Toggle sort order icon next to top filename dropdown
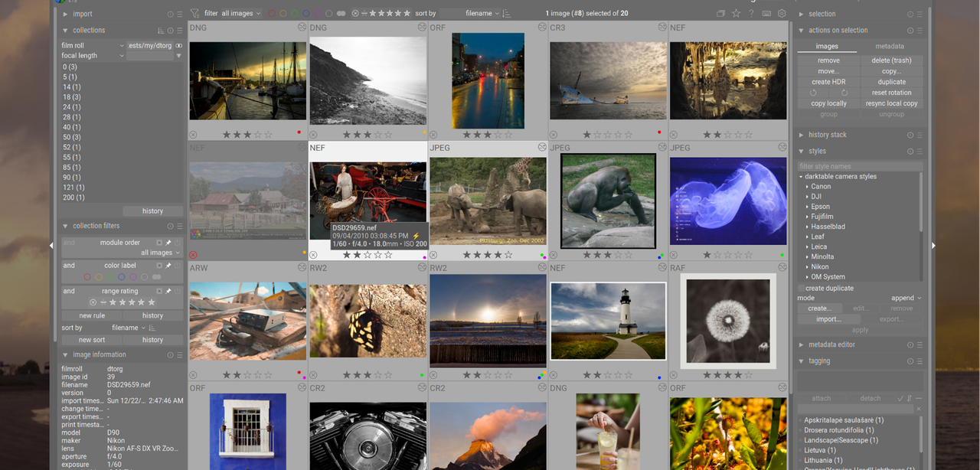Screen dimensions: 980x470 tap(507, 13)
